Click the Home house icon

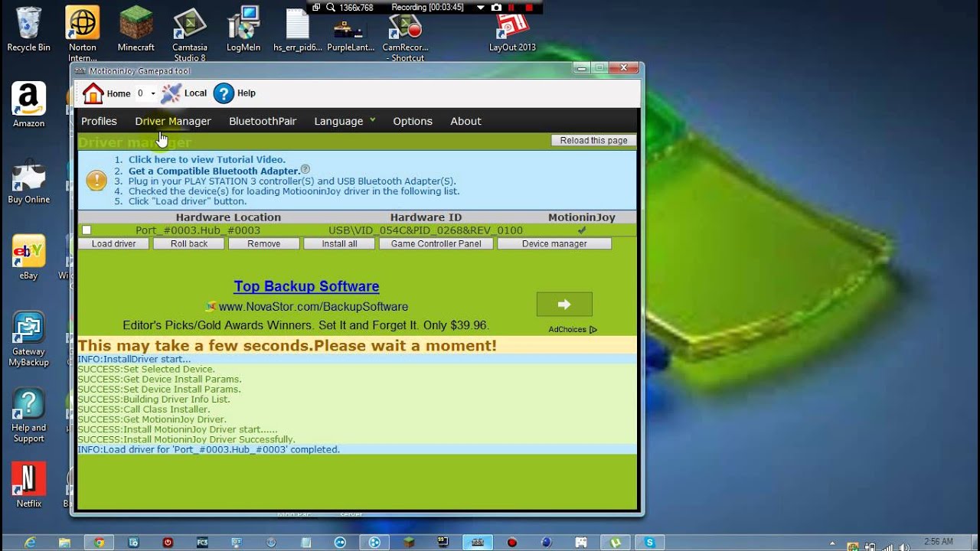tap(93, 93)
